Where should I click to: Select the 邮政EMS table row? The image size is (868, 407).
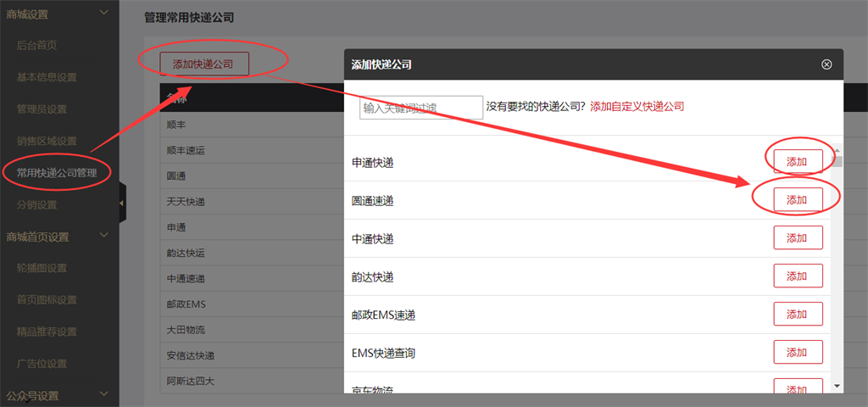click(252, 304)
